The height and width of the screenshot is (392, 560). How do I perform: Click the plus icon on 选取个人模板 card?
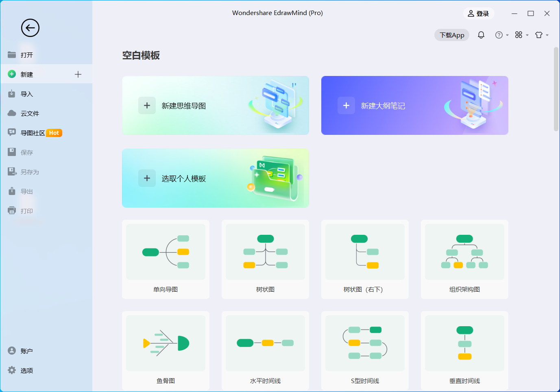147,178
